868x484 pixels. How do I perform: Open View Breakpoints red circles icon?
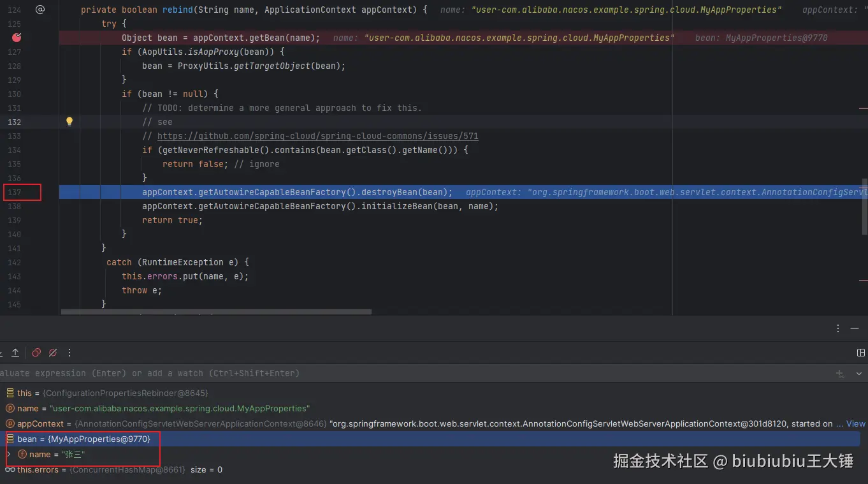point(36,353)
